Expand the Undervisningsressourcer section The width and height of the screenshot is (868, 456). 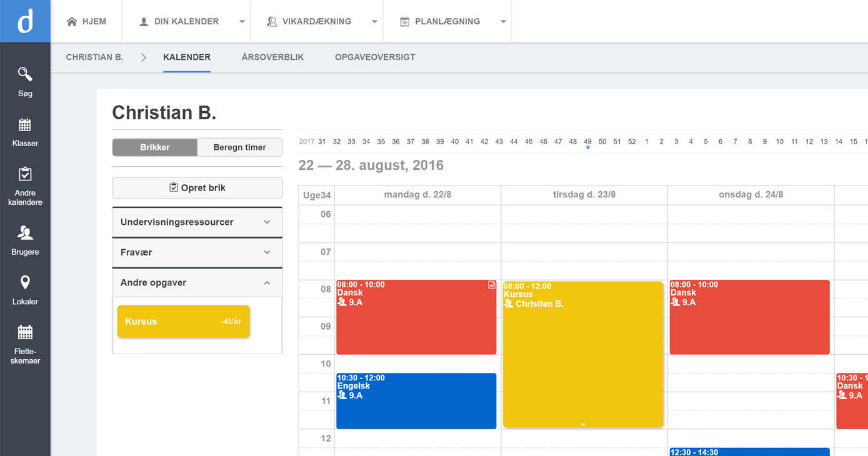coord(197,222)
